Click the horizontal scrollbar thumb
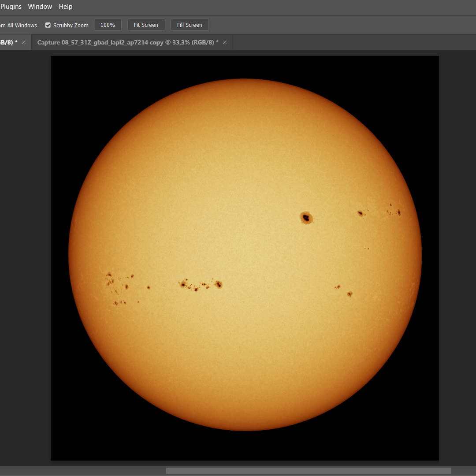Viewport: 476px width, 476px height. coord(309,471)
